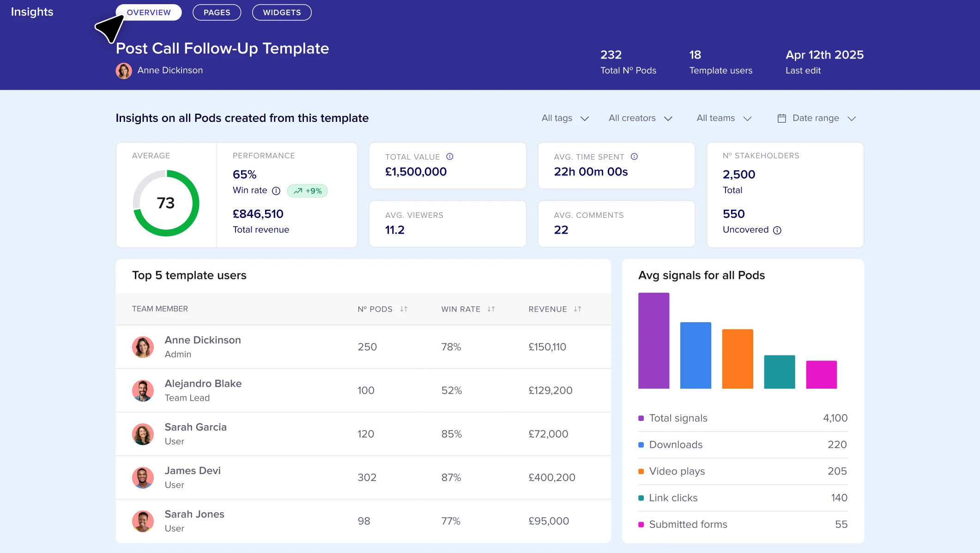Screen dimensions: 980x553
Task: Click Alejandro Blake's avatar thumbnail
Action: tap(143, 391)
